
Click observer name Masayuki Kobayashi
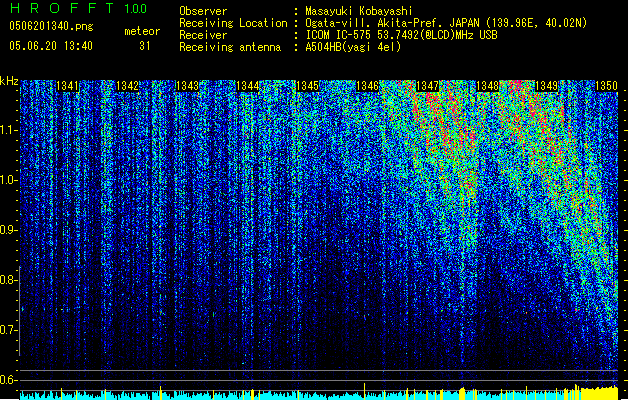(359, 11)
